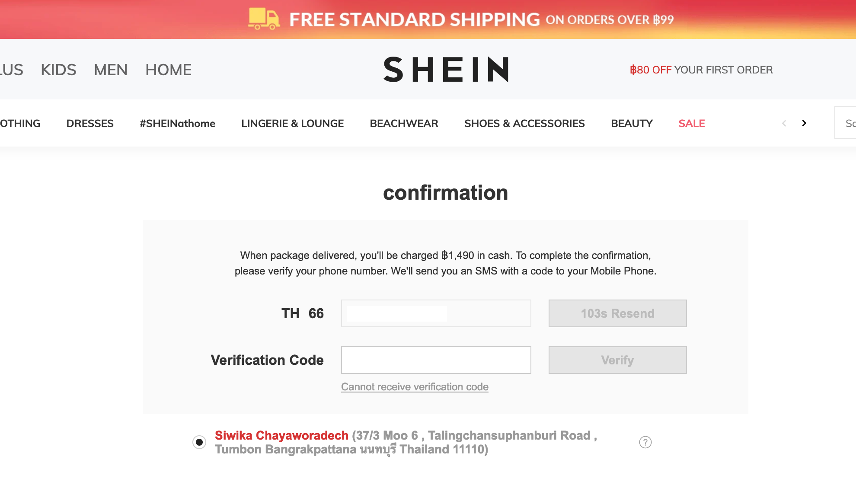This screenshot has height=504, width=856.
Task: Open the SALE category
Action: [x=691, y=123]
